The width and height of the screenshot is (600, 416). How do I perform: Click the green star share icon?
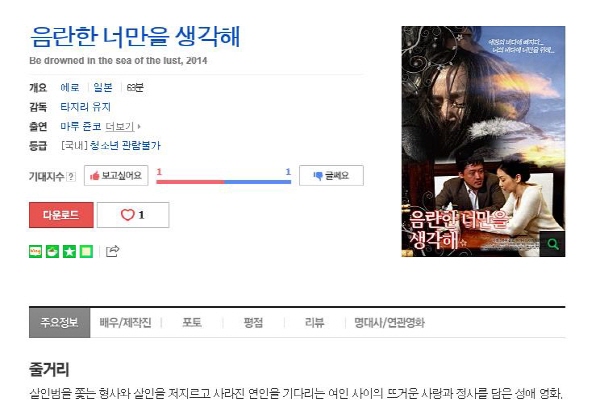[x=69, y=251]
